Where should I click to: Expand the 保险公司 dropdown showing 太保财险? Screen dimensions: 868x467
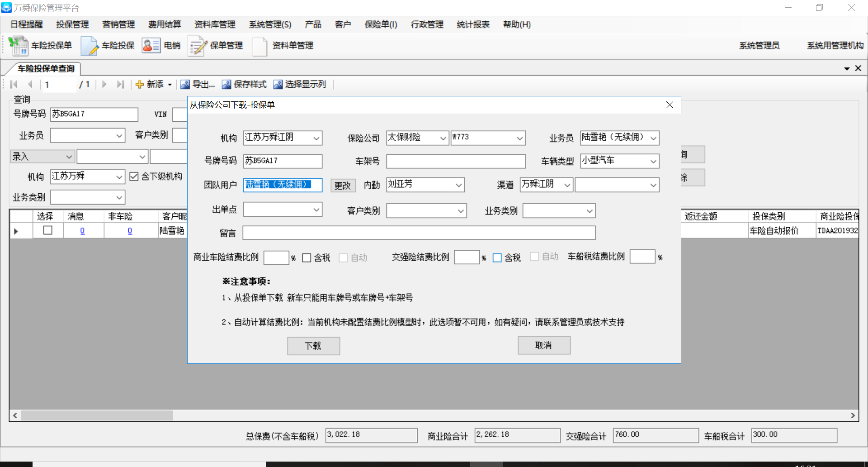(x=443, y=138)
